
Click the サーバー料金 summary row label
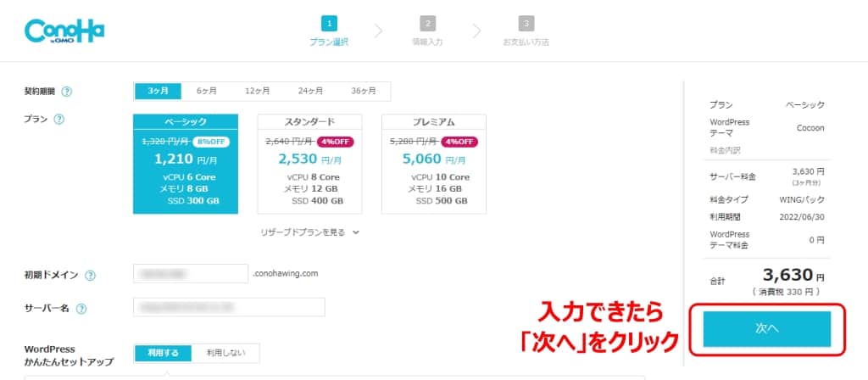732,176
